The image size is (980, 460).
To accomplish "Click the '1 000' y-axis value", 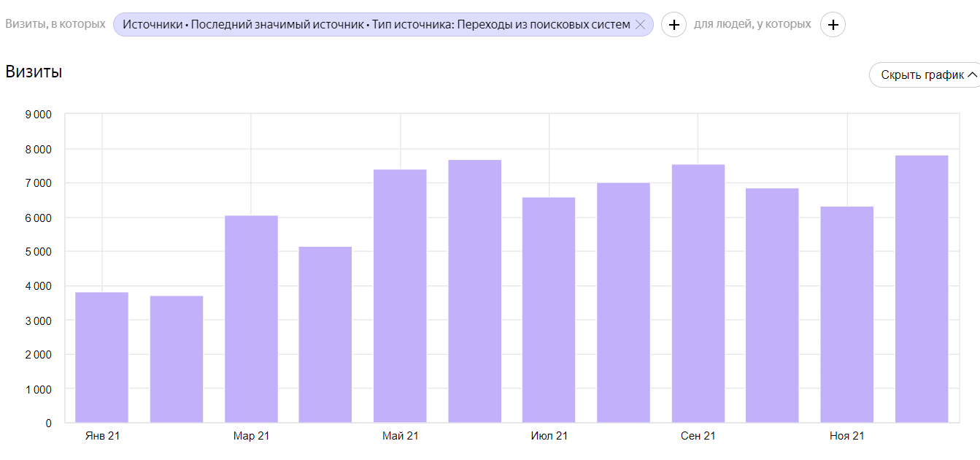I will (x=38, y=389).
